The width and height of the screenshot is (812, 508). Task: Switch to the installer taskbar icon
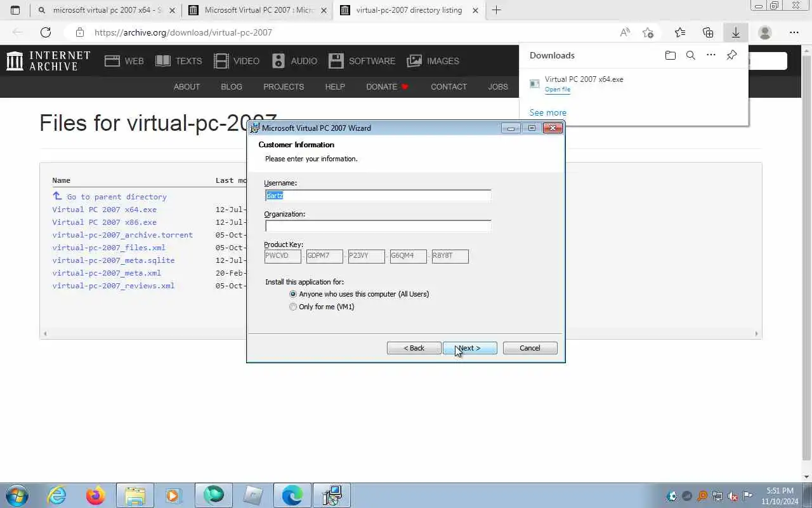pos(332,495)
